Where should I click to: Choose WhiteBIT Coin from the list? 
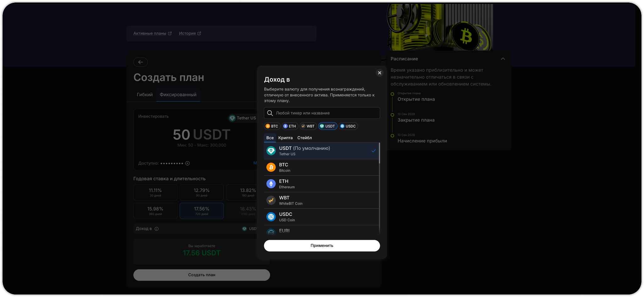pos(321,201)
